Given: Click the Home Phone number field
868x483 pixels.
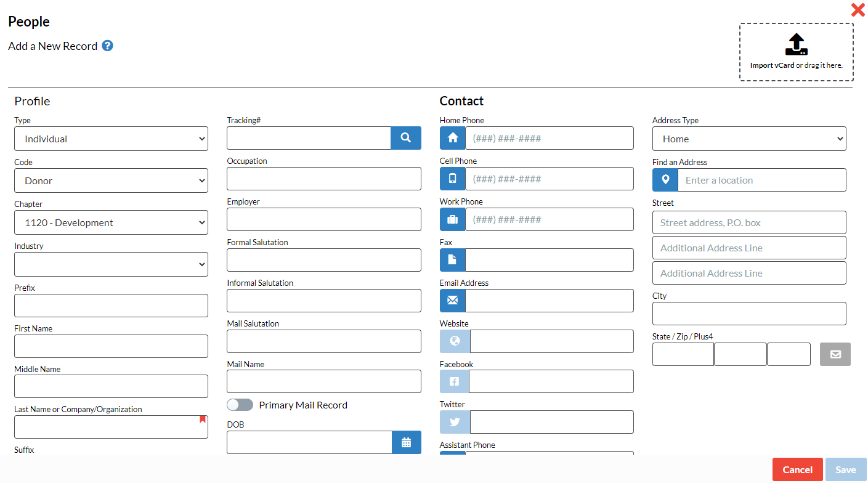Looking at the screenshot, I should click(x=550, y=138).
